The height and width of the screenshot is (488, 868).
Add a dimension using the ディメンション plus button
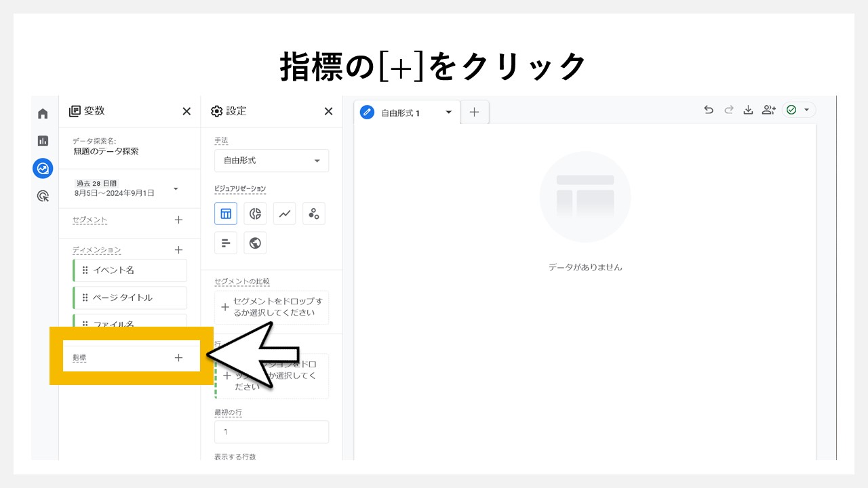(x=178, y=249)
